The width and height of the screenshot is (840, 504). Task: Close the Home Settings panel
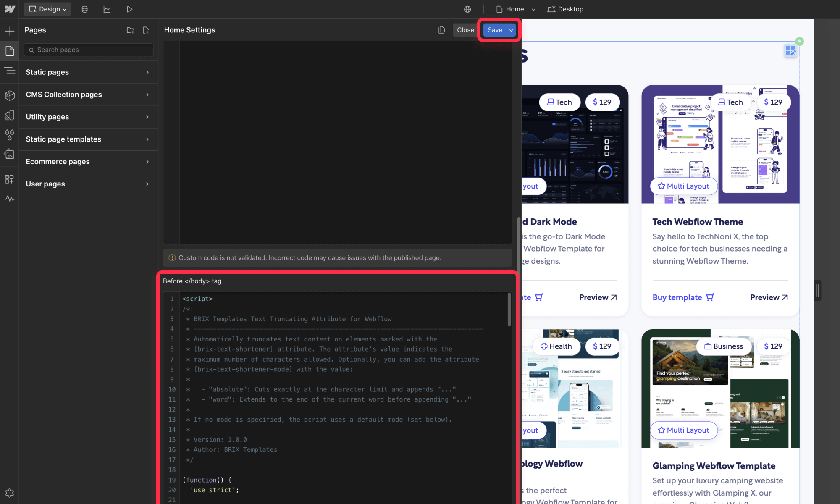pyautogui.click(x=465, y=30)
